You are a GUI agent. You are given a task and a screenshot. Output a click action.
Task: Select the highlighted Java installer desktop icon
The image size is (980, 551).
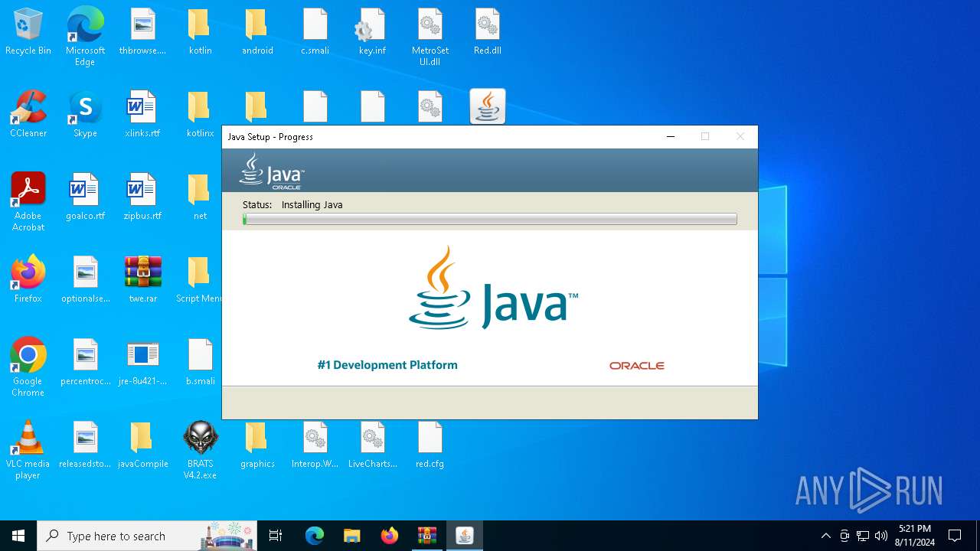488,106
